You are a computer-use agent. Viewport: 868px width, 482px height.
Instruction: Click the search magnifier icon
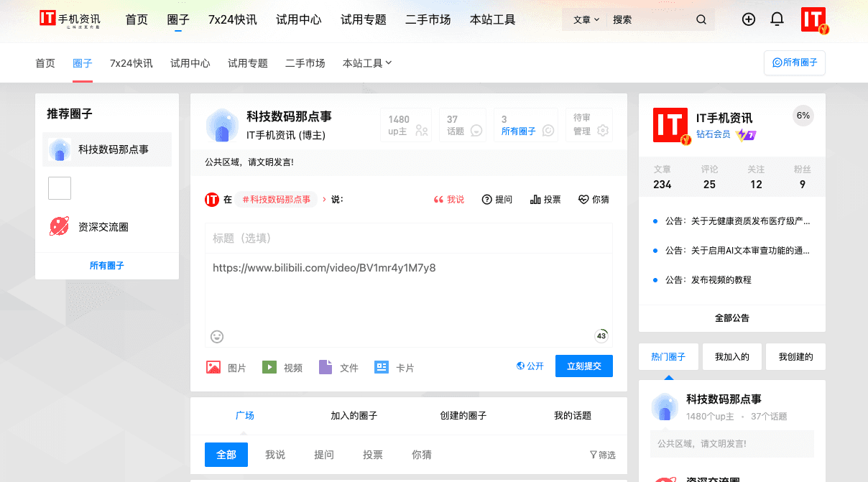click(701, 20)
